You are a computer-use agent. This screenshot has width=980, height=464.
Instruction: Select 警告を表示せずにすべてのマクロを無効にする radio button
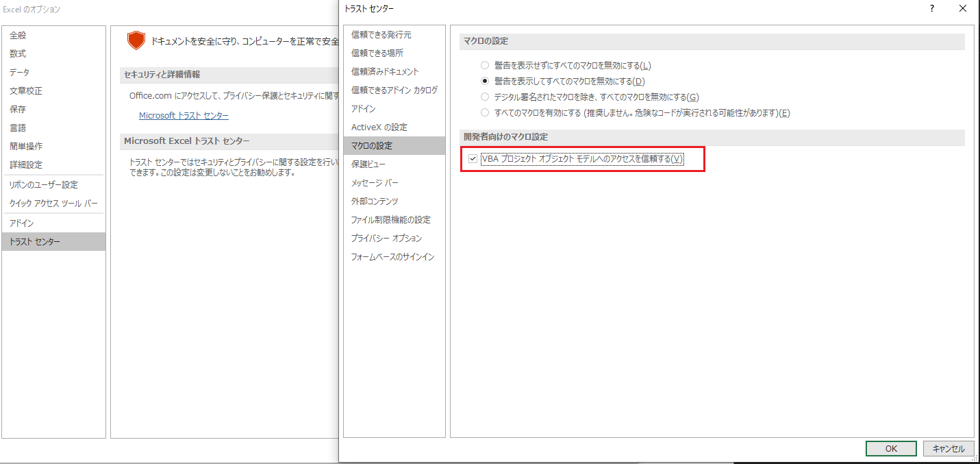[x=485, y=65]
